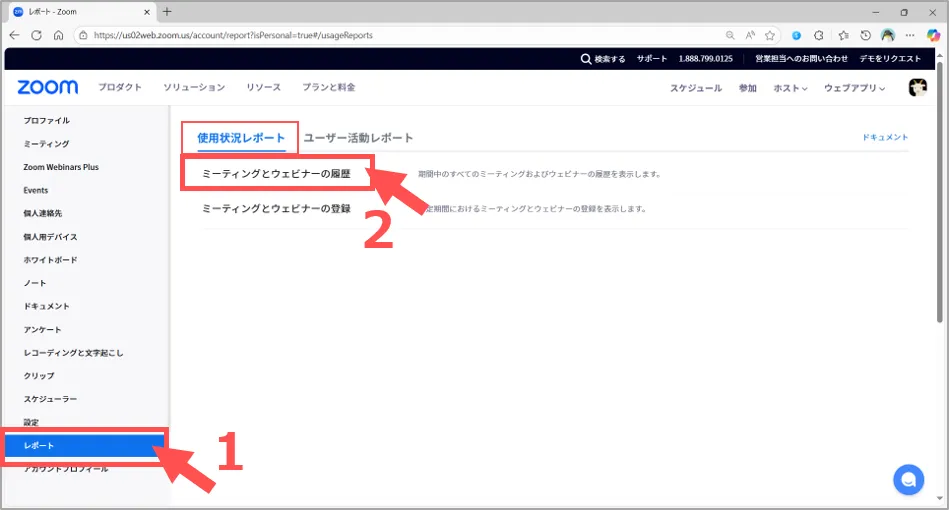Click the browser home icon
Screen dimensions: 949x510
click(58, 35)
